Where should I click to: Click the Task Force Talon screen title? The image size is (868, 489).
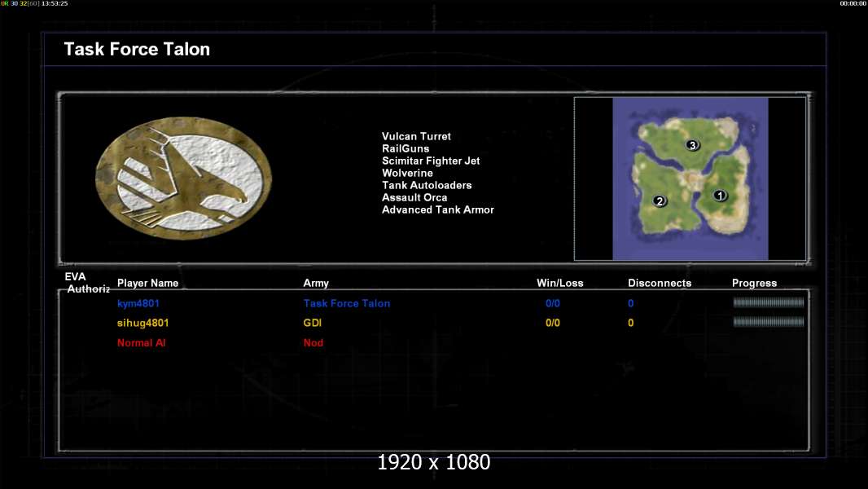[137, 49]
